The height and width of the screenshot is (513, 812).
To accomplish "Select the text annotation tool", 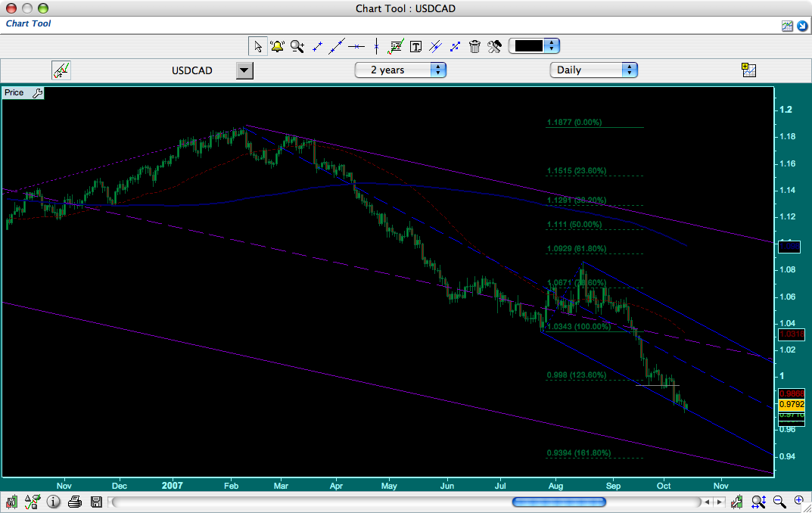I will pos(415,46).
